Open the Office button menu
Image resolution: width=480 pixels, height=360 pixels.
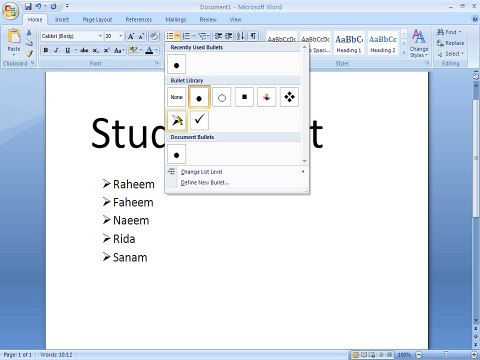coord(10,11)
